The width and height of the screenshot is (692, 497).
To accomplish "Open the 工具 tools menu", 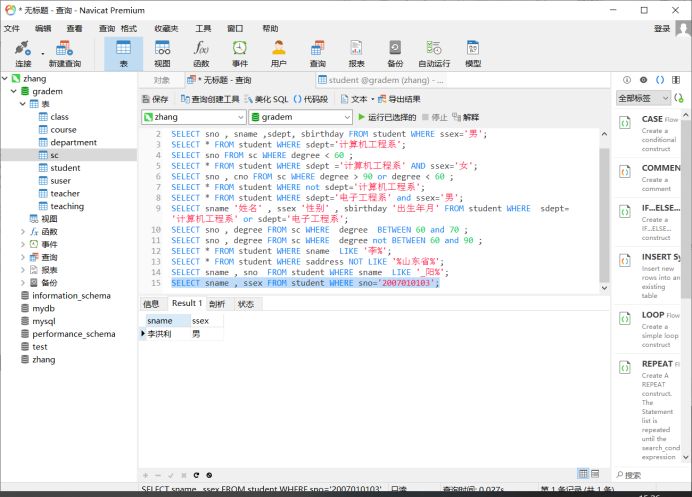I will (x=203, y=29).
